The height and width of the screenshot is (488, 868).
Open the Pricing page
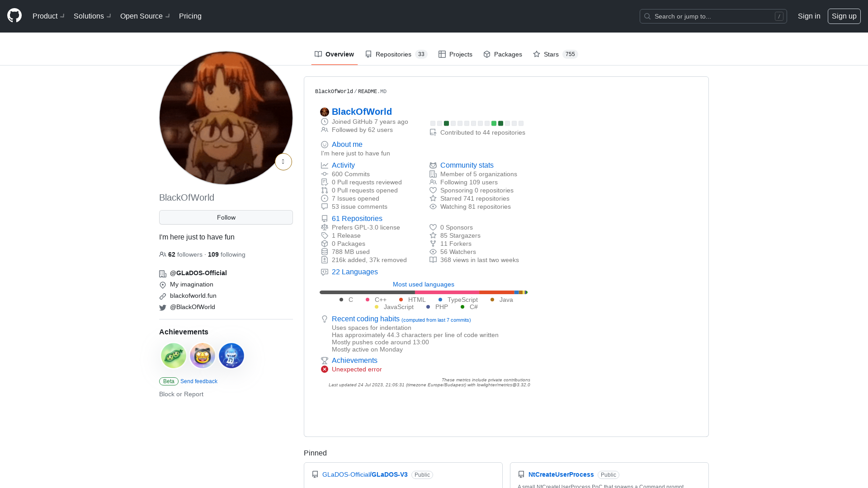pos(190,16)
